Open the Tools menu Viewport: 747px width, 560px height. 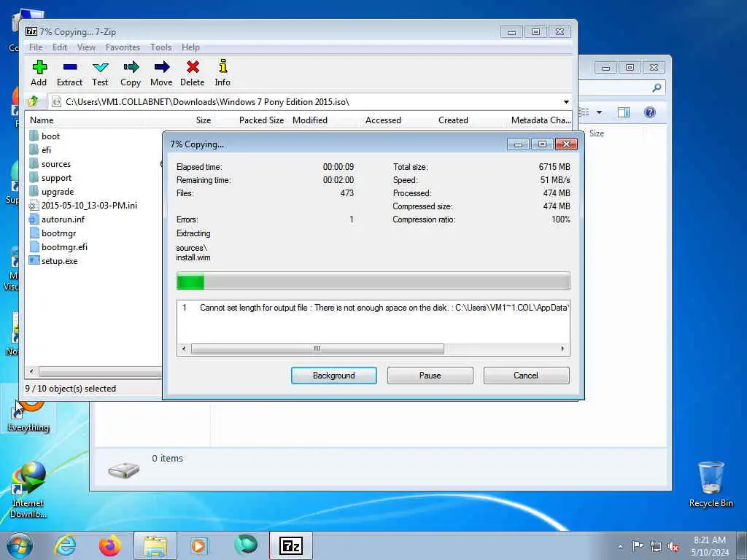pos(161,47)
